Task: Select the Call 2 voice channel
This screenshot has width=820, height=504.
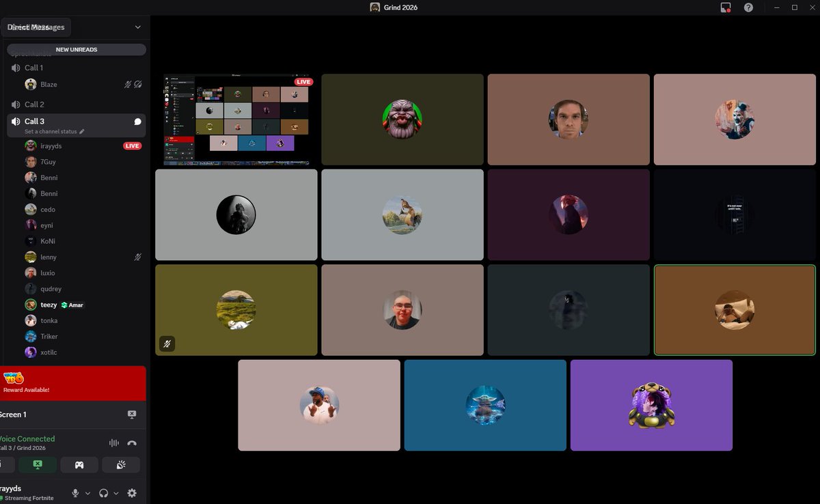Action: click(x=76, y=104)
